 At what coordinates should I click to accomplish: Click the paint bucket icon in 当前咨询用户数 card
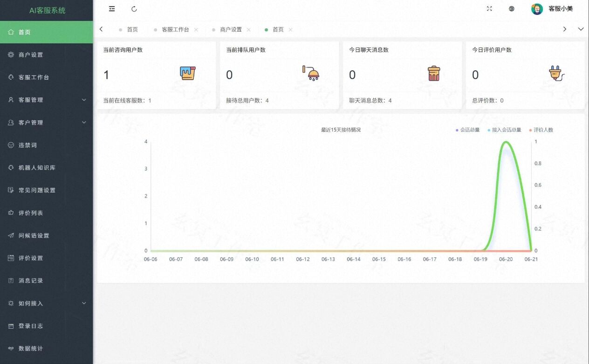pos(188,73)
